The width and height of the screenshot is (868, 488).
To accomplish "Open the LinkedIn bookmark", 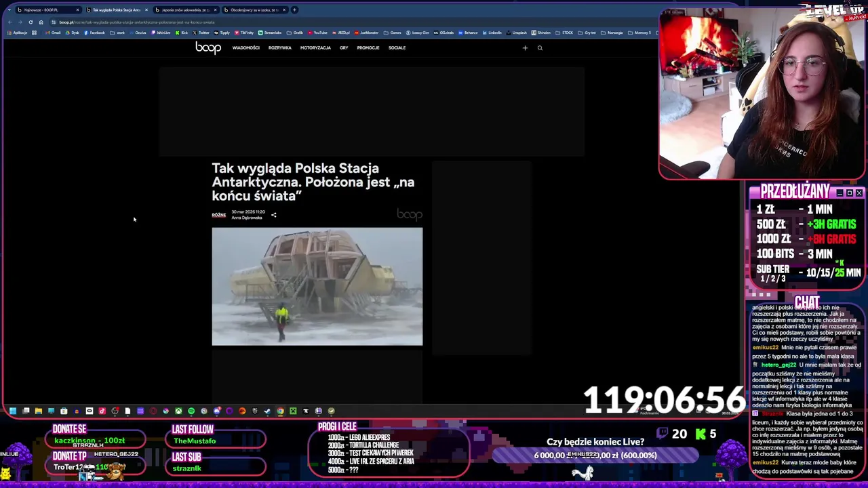I will click(492, 33).
